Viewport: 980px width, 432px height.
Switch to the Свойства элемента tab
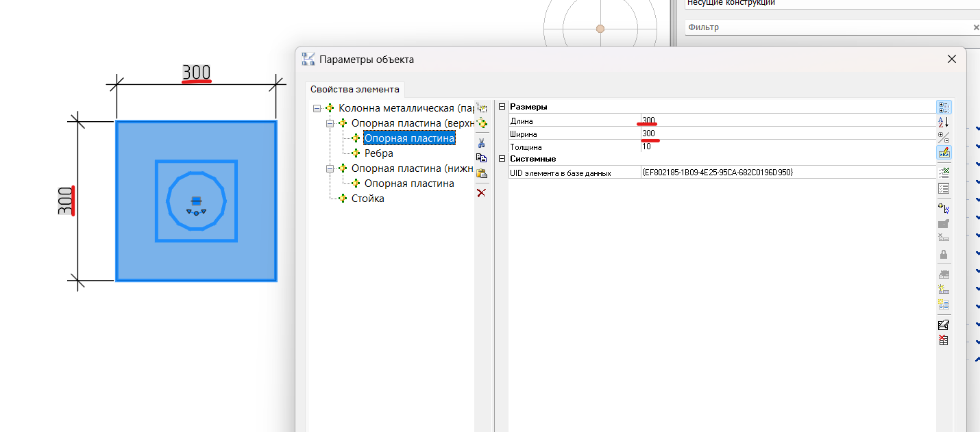pyautogui.click(x=354, y=90)
